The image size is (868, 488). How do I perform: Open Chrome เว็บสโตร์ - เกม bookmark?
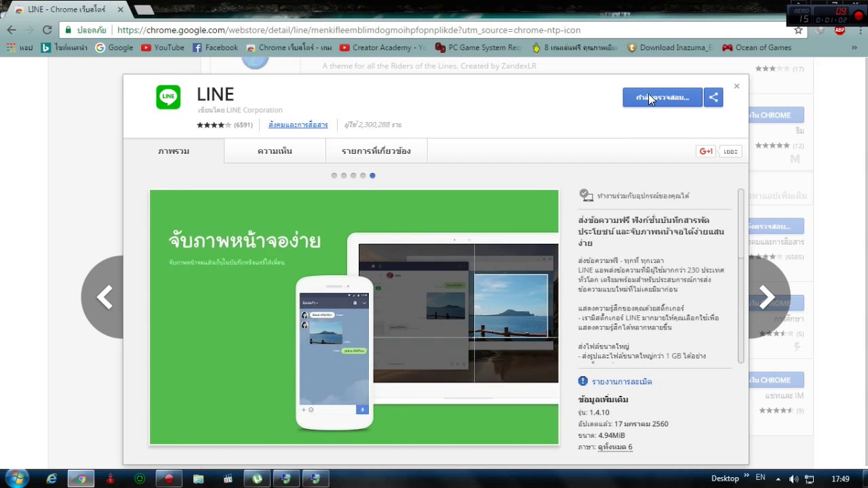pos(289,47)
